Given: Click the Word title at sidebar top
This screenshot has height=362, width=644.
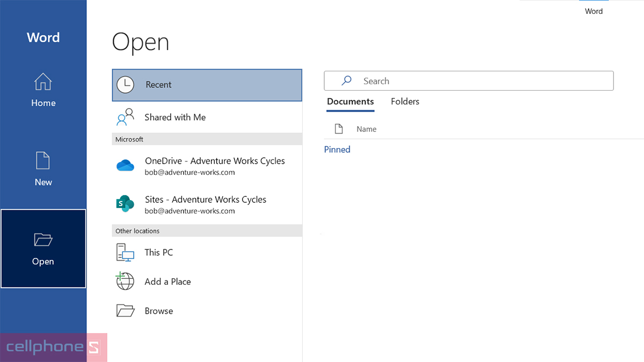Looking at the screenshot, I should pyautogui.click(x=43, y=38).
